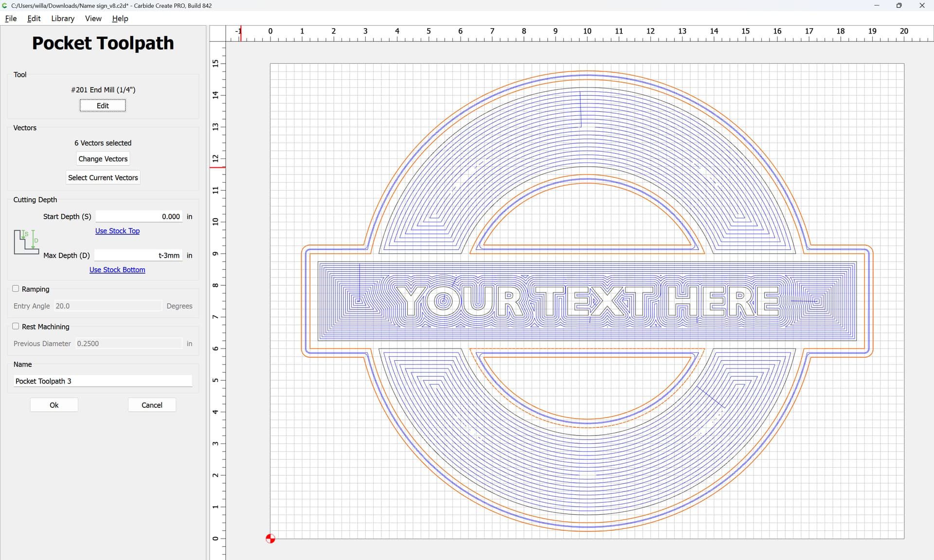This screenshot has height=560, width=934.
Task: Open the Help menu
Action: click(x=120, y=18)
